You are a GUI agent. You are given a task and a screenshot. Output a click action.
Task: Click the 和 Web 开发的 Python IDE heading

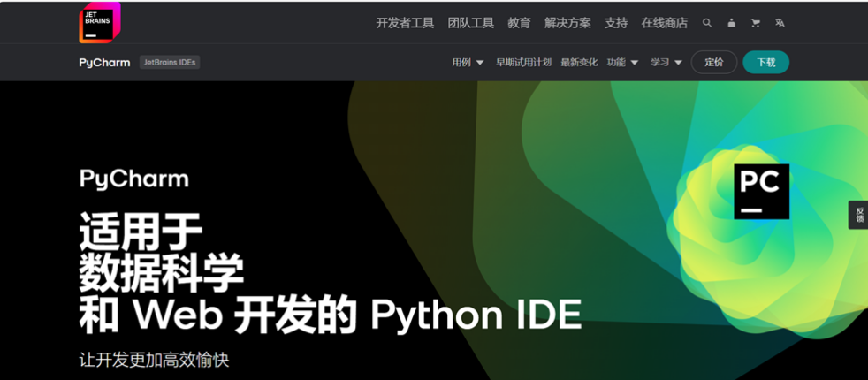[x=331, y=315]
